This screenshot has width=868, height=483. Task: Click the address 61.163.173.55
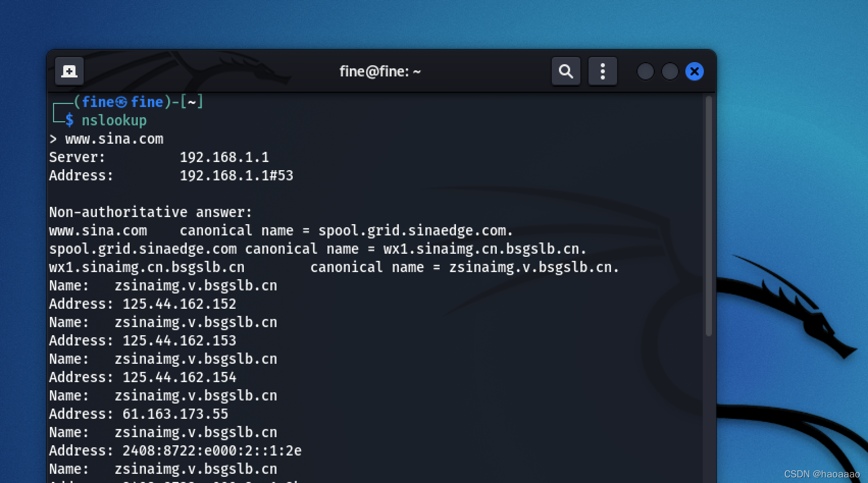[175, 414]
